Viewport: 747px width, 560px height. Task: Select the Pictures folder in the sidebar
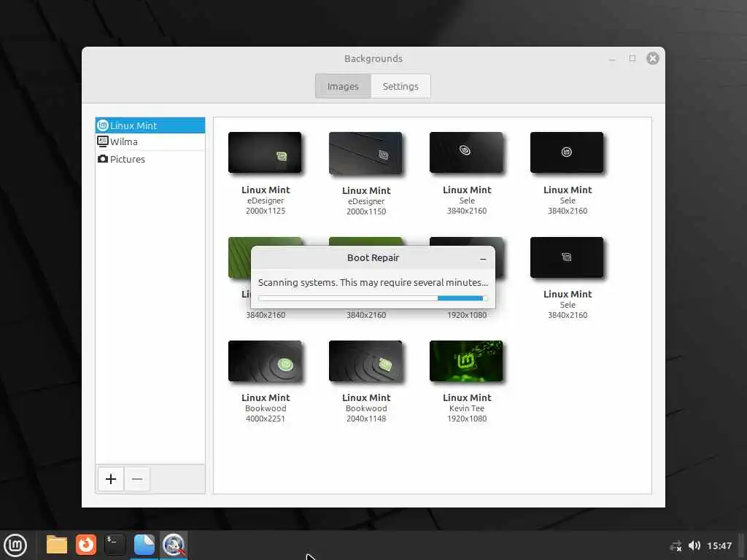coord(150,159)
